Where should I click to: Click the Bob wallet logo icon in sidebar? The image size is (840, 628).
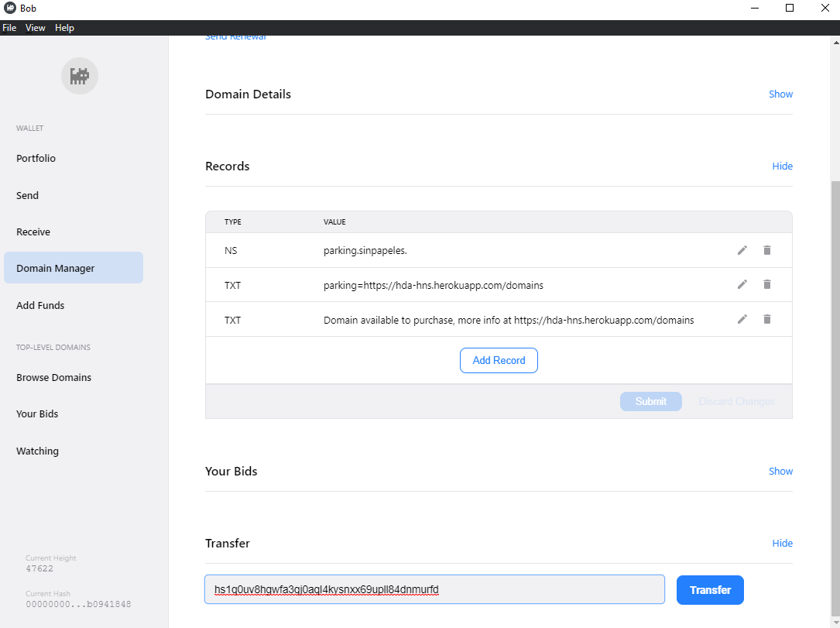[80, 76]
